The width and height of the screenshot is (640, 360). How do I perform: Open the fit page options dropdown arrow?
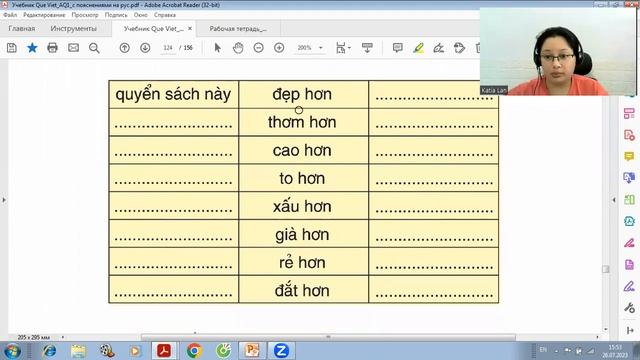pos(349,48)
